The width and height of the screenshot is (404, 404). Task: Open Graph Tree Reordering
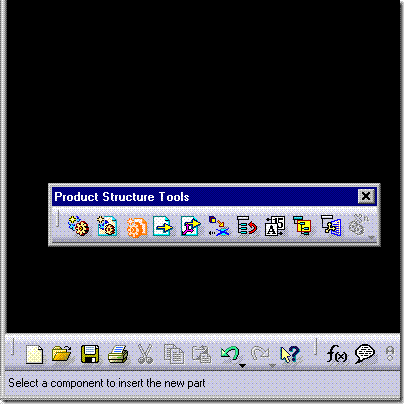pos(247,226)
